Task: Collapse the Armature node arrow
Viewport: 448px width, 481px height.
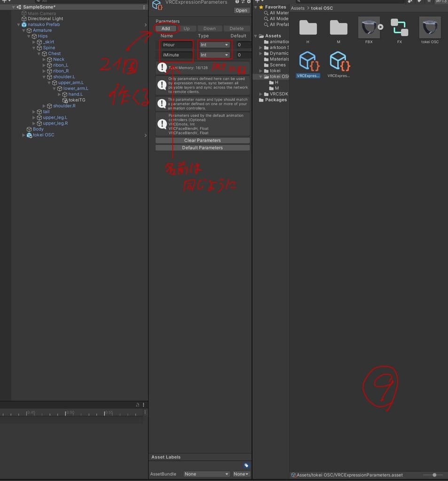Action: (x=24, y=31)
